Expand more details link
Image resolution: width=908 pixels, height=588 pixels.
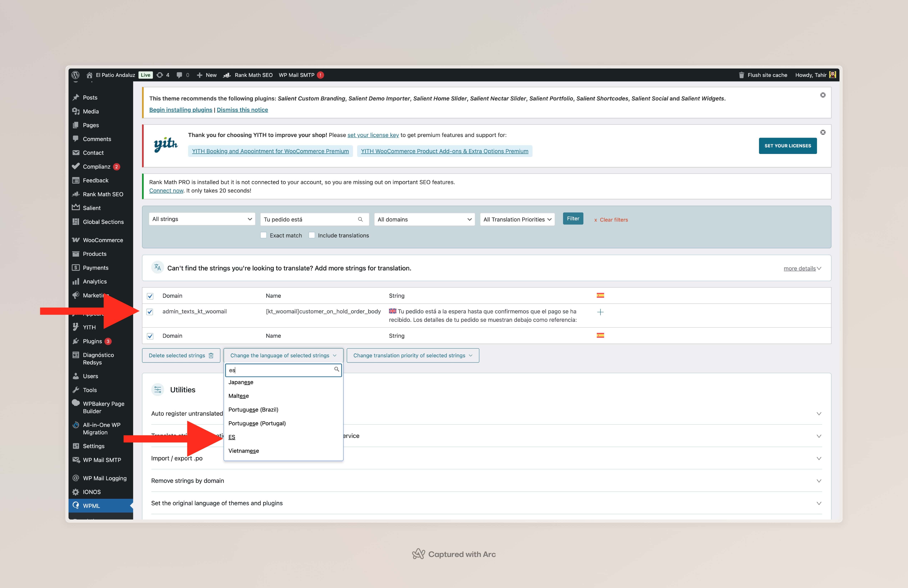(802, 268)
